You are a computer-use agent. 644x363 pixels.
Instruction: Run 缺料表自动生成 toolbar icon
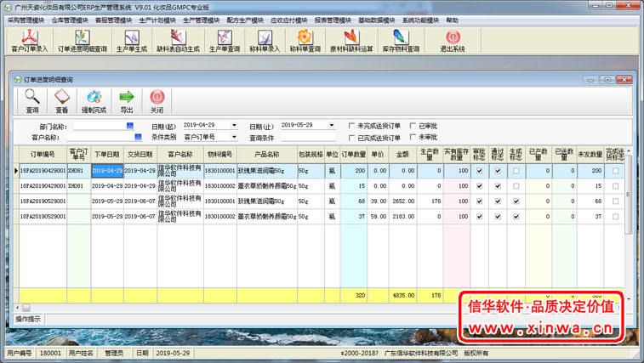tap(178, 41)
